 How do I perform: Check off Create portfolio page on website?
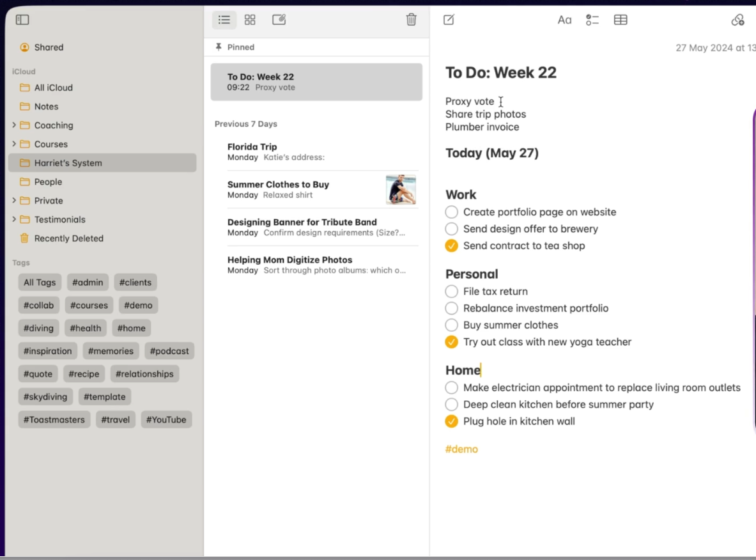point(451,212)
